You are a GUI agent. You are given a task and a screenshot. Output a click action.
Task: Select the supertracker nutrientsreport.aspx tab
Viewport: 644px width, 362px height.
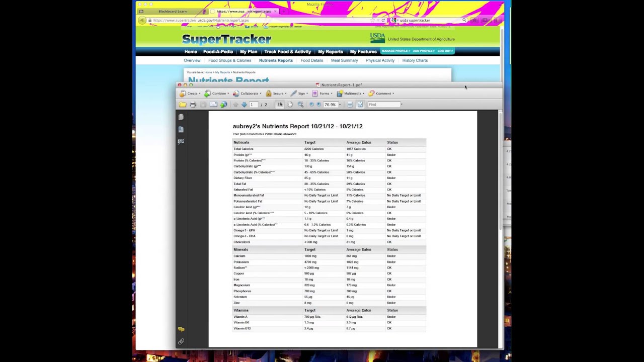pos(244,11)
